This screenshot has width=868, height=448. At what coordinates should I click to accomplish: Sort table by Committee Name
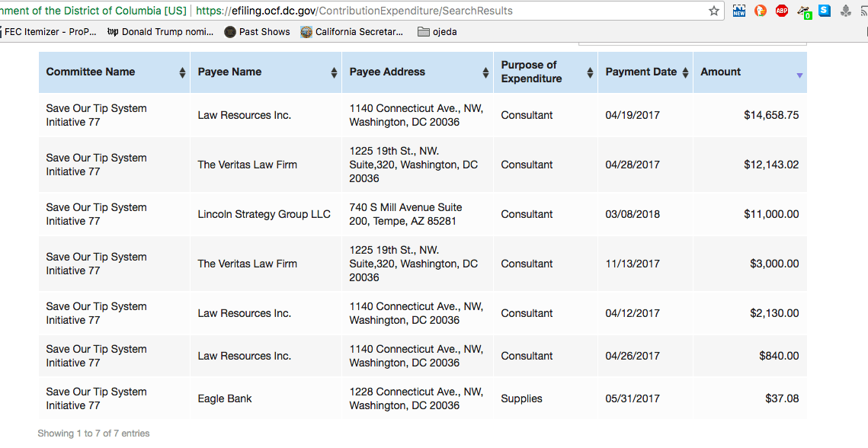tap(114, 72)
